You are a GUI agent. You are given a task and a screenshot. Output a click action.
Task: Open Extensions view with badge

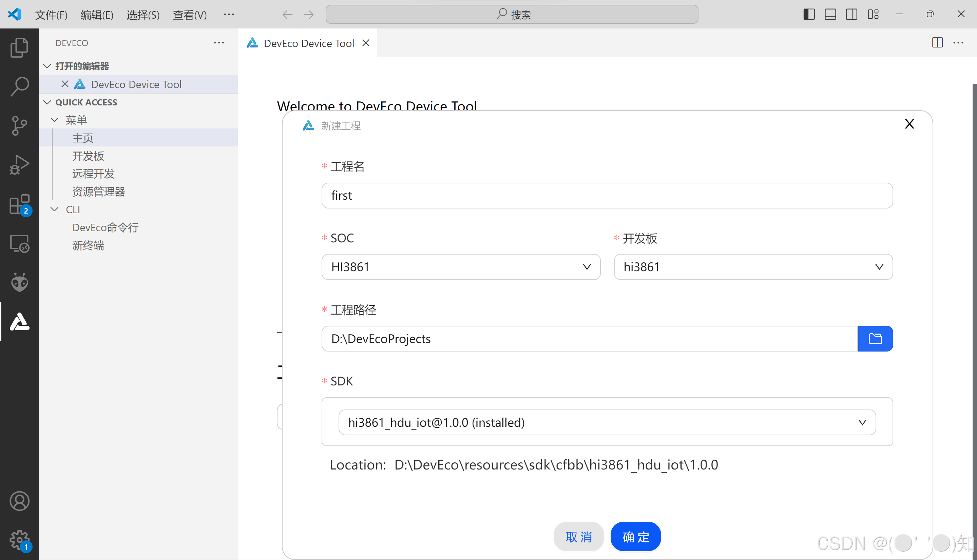19,204
